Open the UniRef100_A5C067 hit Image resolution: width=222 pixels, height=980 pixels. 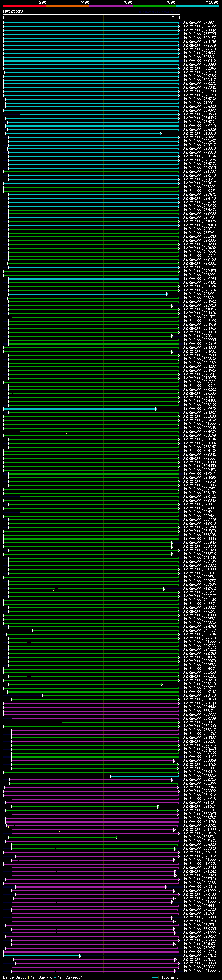tap(199, 141)
